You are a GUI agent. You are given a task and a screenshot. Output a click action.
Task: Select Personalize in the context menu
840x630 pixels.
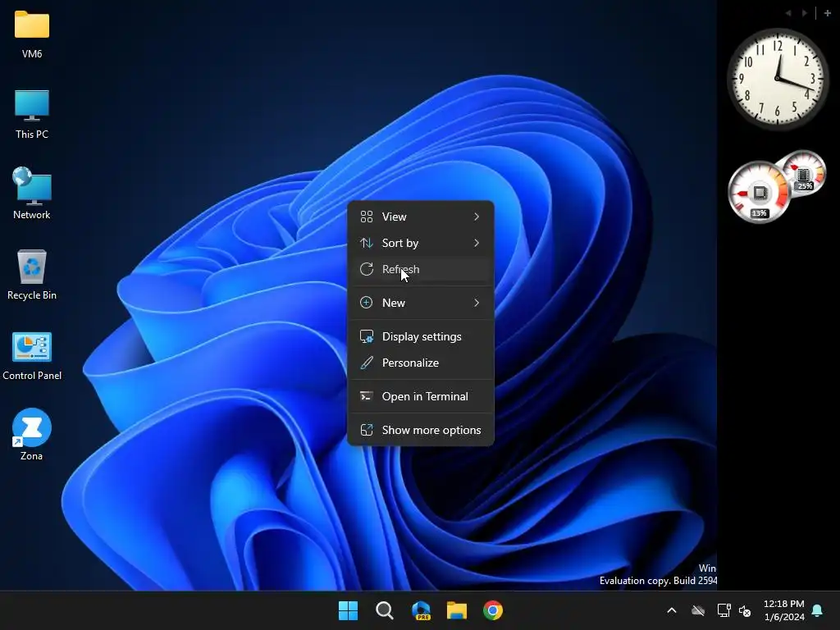click(x=421, y=363)
